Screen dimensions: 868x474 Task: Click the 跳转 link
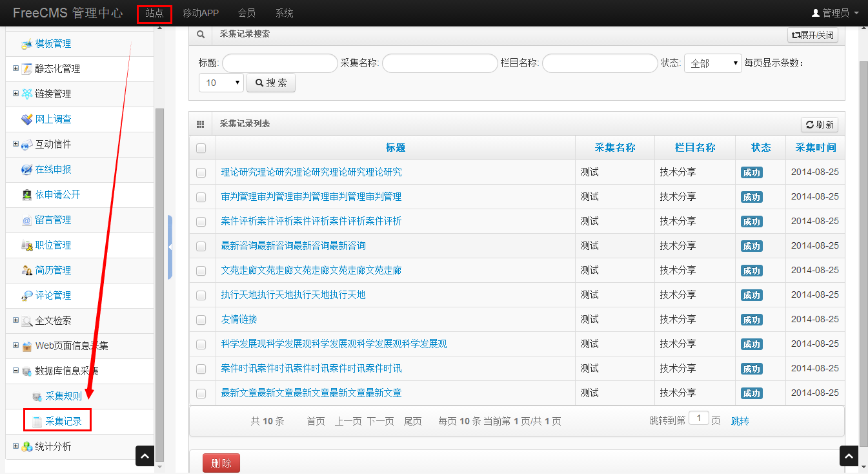(x=740, y=421)
